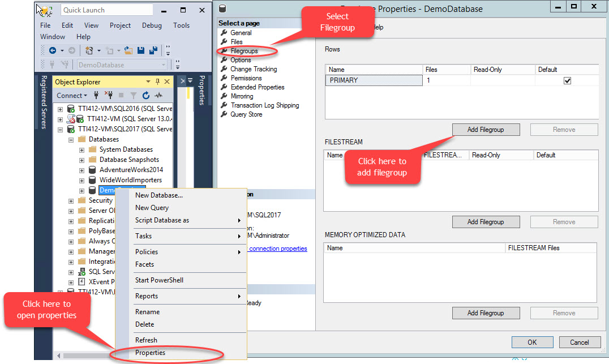Viewport: 609px width, 364px height.
Task: Open Object Explorer window position dropdown
Action: point(148,82)
